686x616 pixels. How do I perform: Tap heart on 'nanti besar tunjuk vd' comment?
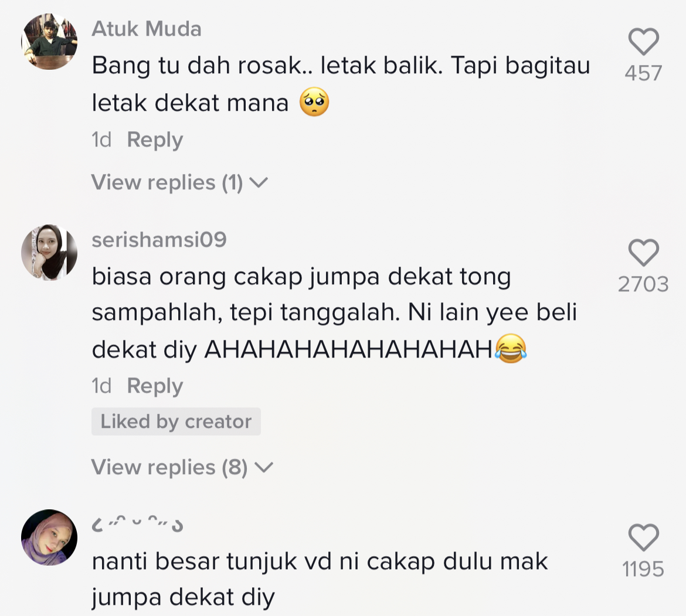644,537
